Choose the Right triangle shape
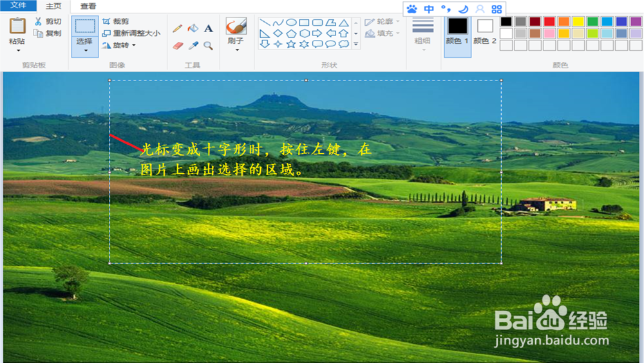The height and width of the screenshot is (363, 644). (265, 33)
